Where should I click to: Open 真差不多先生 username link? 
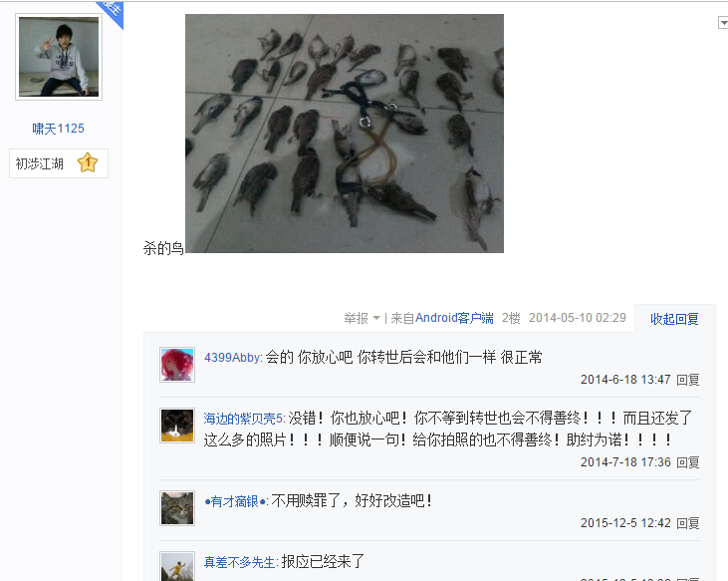[x=240, y=562]
